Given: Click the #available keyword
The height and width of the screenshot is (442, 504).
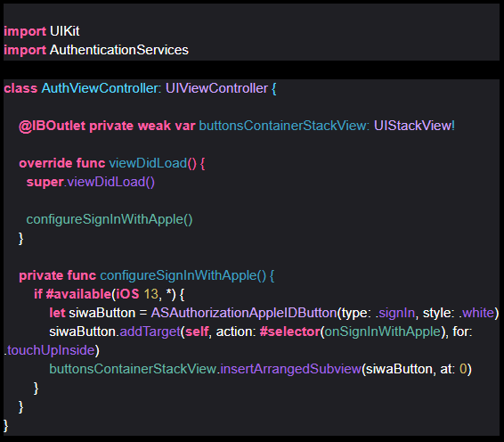Looking at the screenshot, I should coord(78,294).
